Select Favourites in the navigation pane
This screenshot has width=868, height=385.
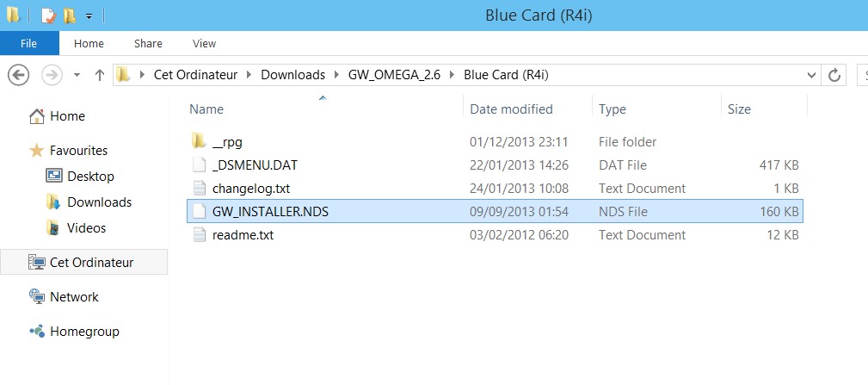(78, 151)
